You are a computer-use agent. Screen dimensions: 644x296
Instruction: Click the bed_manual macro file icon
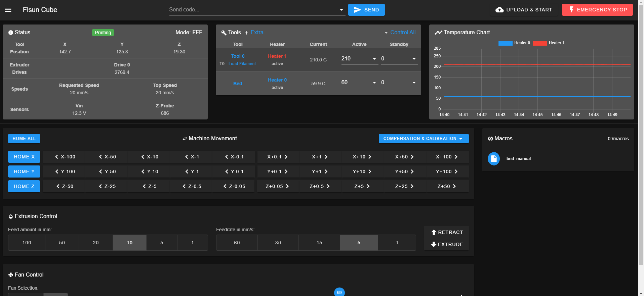pos(494,159)
